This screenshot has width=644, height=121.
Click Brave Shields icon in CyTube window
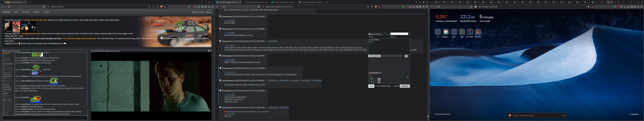161,7
